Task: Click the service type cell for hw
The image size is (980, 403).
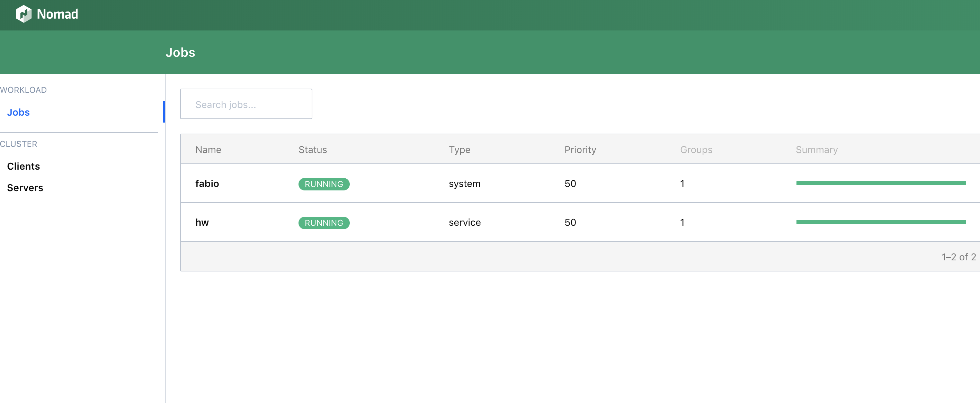Action: point(464,222)
